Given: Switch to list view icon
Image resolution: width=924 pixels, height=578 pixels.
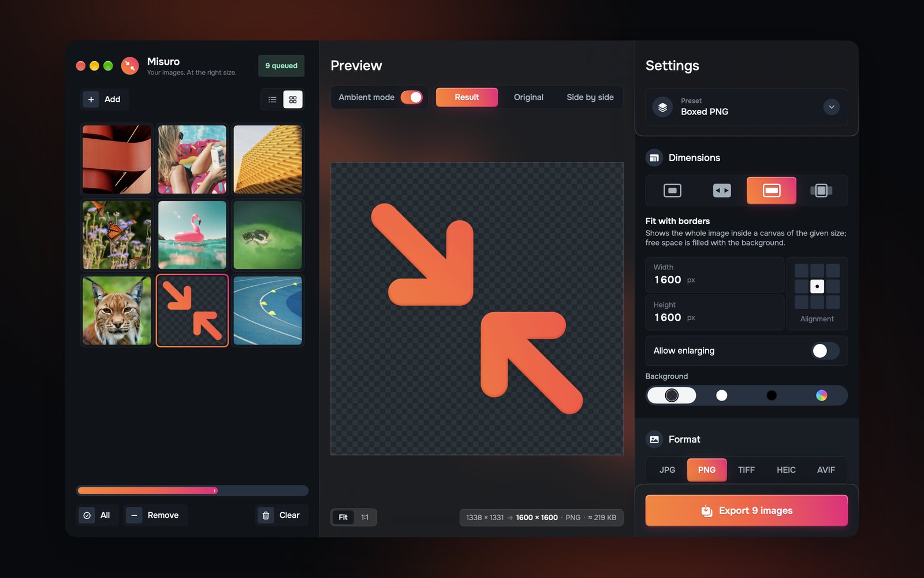Looking at the screenshot, I should (x=273, y=99).
